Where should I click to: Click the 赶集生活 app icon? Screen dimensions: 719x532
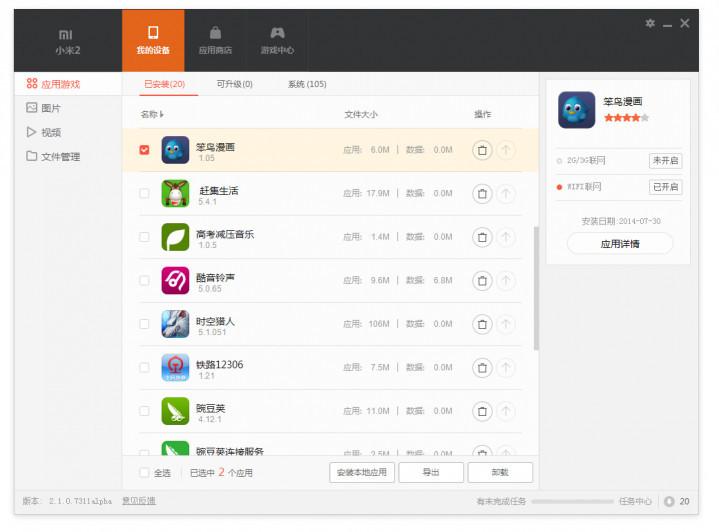tap(176, 194)
